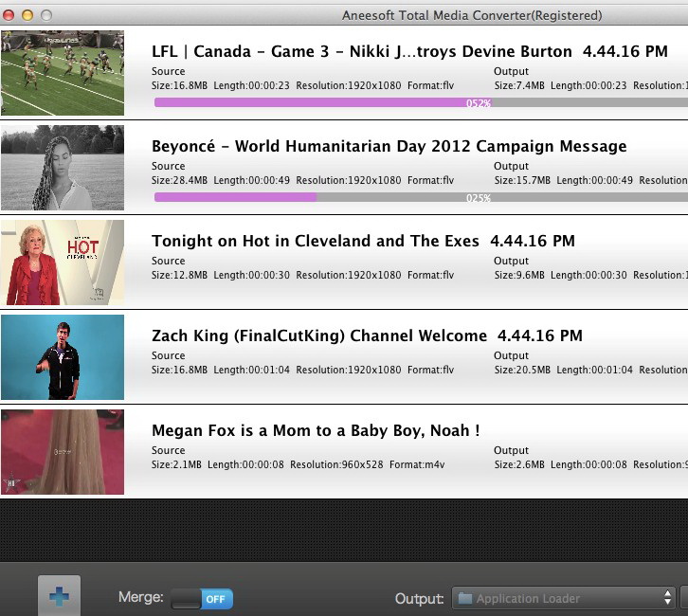Click the Megan Fox source size info
Screen dimensions: 688x616
pyautogui.click(x=176, y=464)
